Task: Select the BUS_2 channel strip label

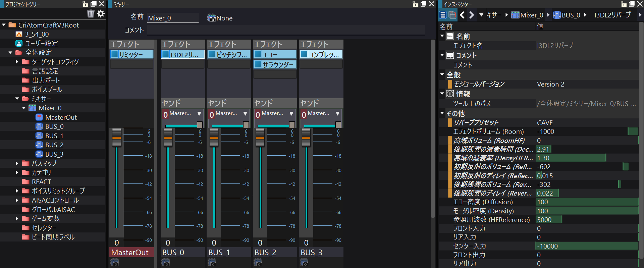Action: (275, 253)
